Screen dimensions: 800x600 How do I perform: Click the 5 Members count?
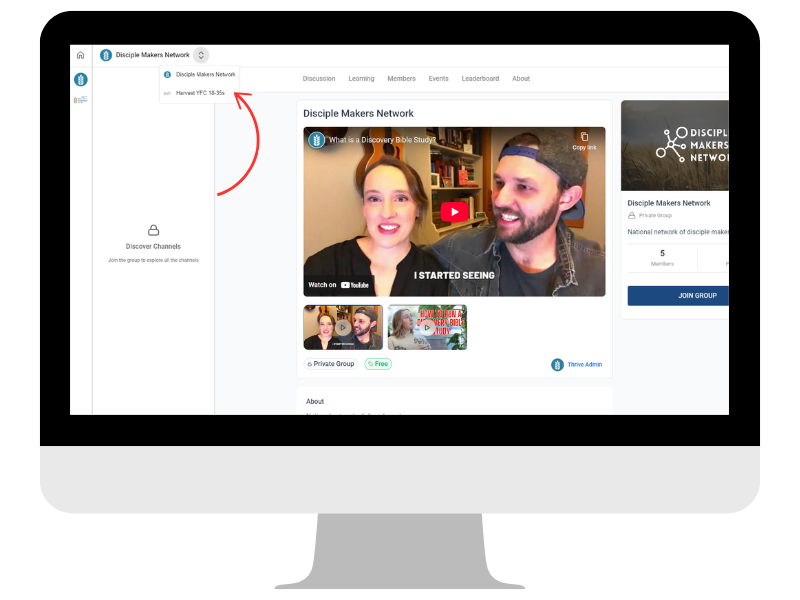coord(662,258)
